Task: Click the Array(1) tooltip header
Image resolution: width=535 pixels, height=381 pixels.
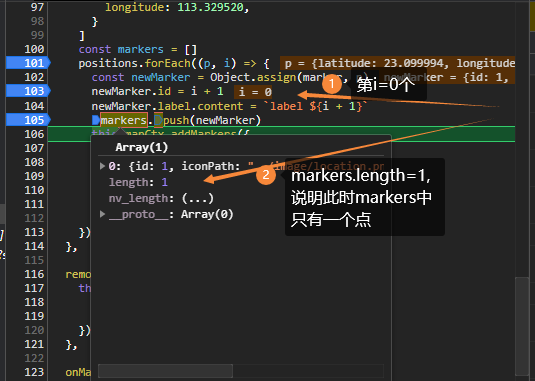Action: 142,147
